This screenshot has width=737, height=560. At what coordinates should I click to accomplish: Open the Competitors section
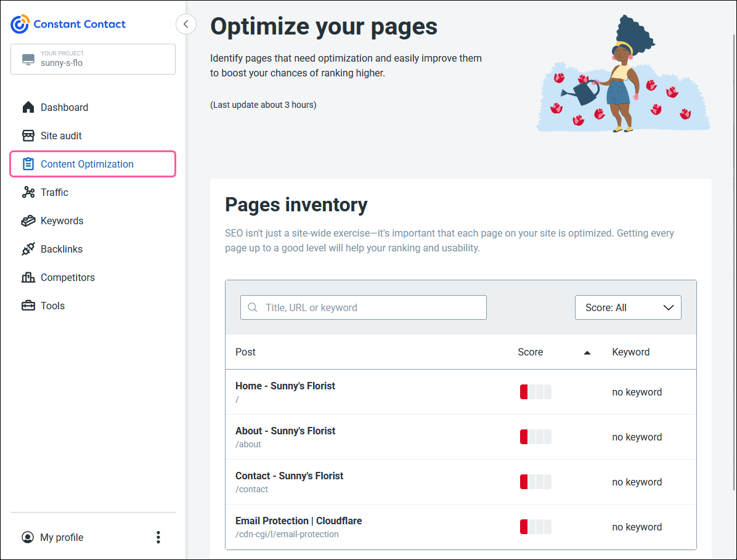point(92,277)
